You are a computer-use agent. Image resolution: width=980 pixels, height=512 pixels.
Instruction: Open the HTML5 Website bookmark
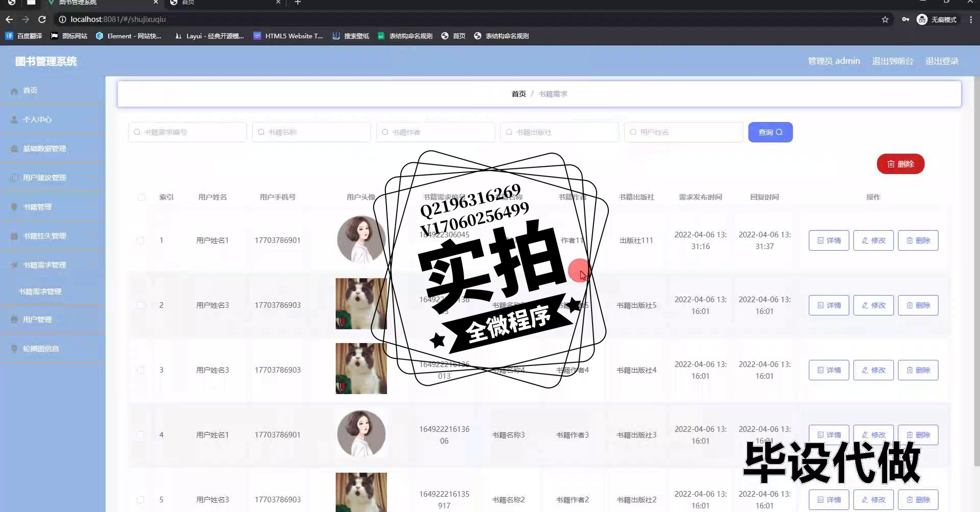point(288,36)
